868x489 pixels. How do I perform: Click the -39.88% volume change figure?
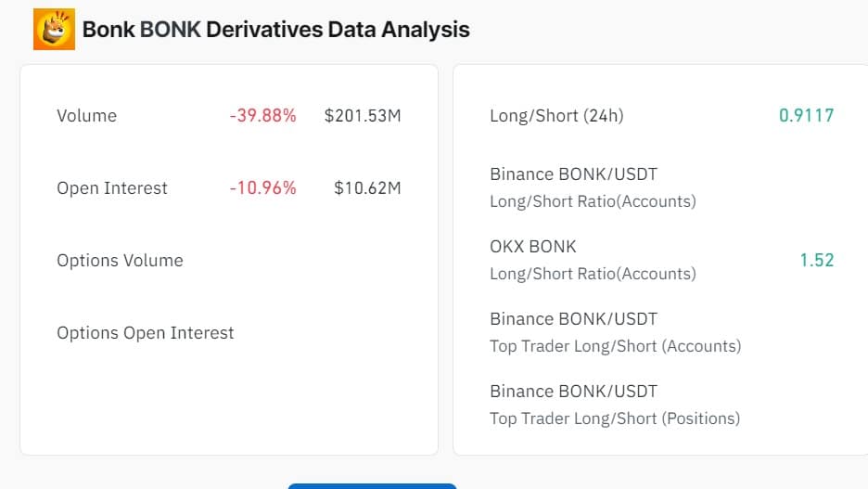pos(262,116)
